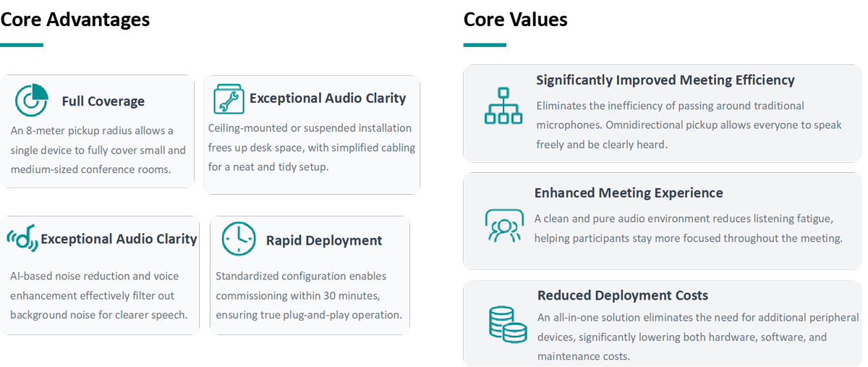The height and width of the screenshot is (367, 868).
Task: Click the ceiling-mounted installation description text
Action: coord(311,147)
